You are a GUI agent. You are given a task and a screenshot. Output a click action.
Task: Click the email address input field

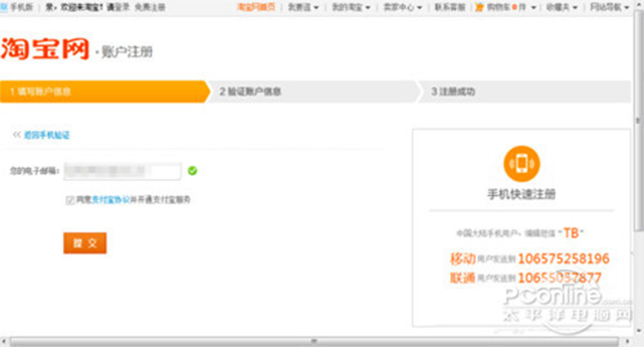coord(123,171)
